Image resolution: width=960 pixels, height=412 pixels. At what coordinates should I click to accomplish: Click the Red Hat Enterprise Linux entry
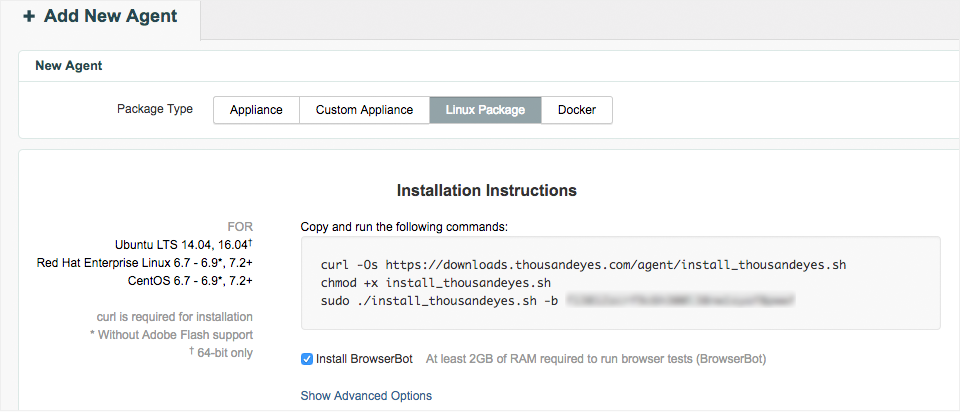(x=145, y=263)
